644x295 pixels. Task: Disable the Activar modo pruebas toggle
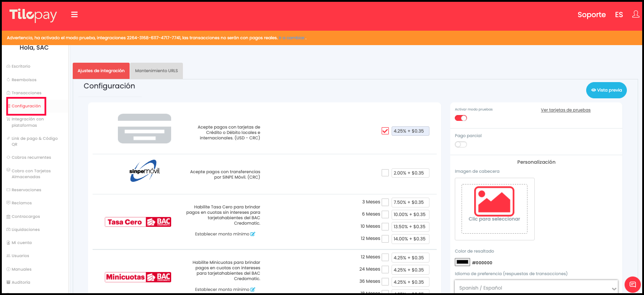pos(461,118)
